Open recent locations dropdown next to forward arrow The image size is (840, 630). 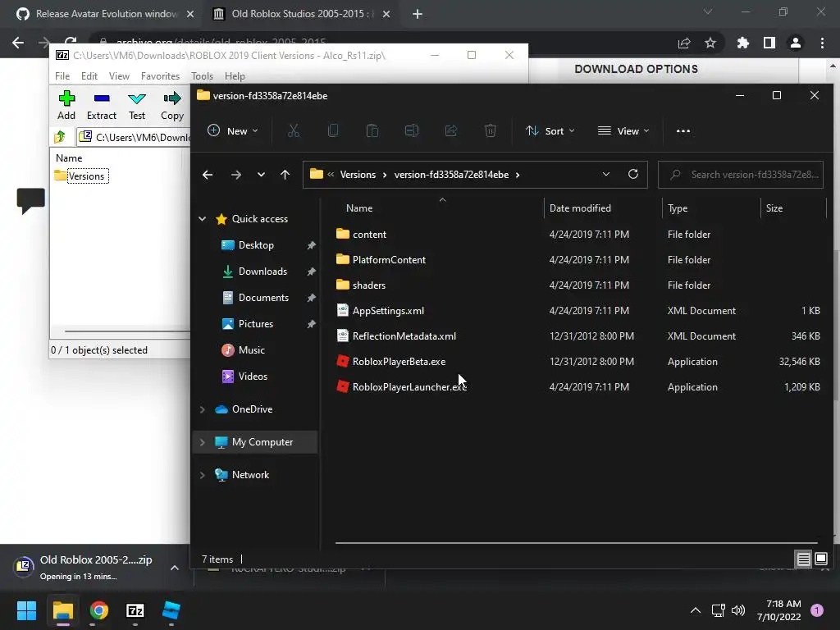coord(261,175)
